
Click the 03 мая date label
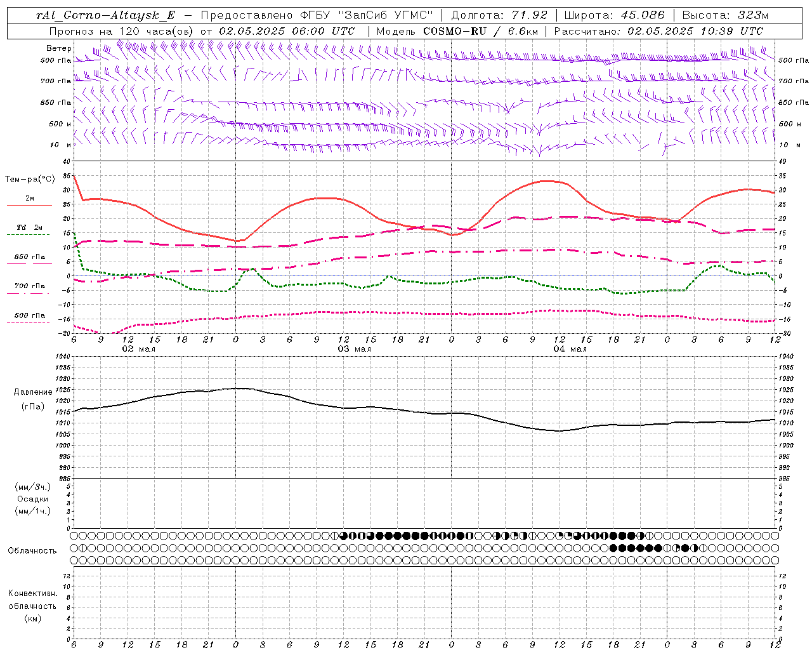[x=354, y=349]
